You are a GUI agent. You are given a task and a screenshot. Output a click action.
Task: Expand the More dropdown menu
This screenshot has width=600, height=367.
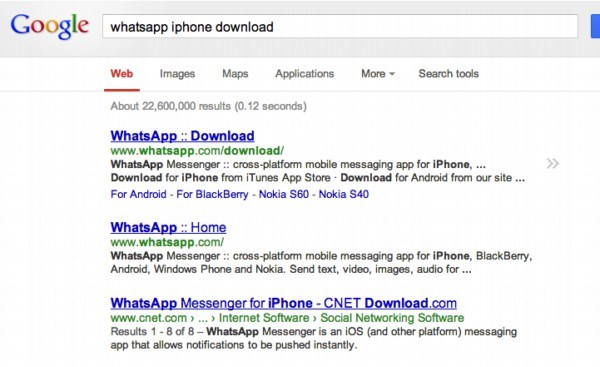(378, 73)
